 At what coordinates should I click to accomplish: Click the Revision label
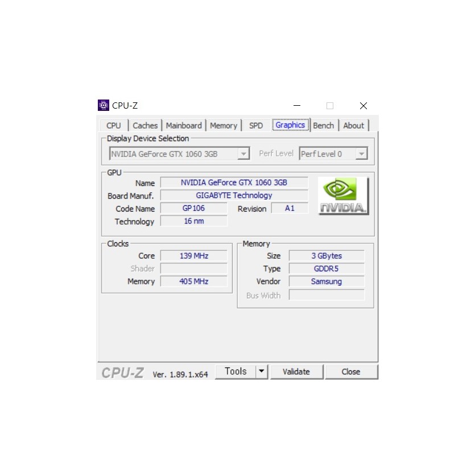(x=252, y=209)
